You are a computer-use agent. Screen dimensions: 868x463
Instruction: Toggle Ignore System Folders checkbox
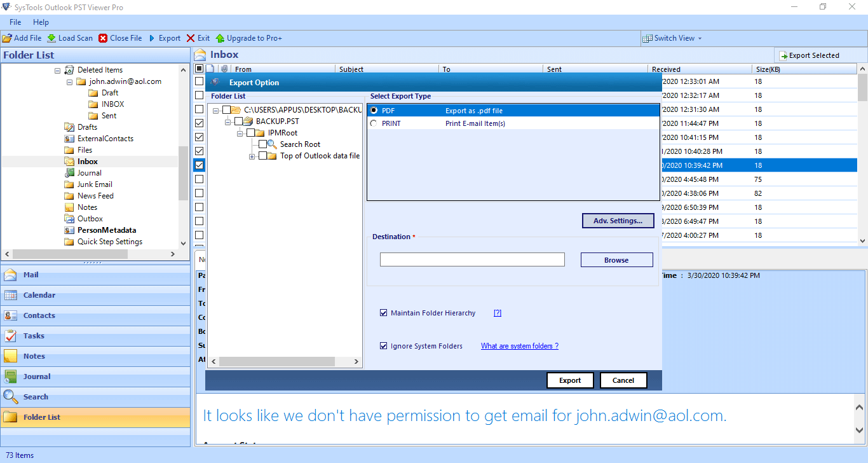[383, 346]
